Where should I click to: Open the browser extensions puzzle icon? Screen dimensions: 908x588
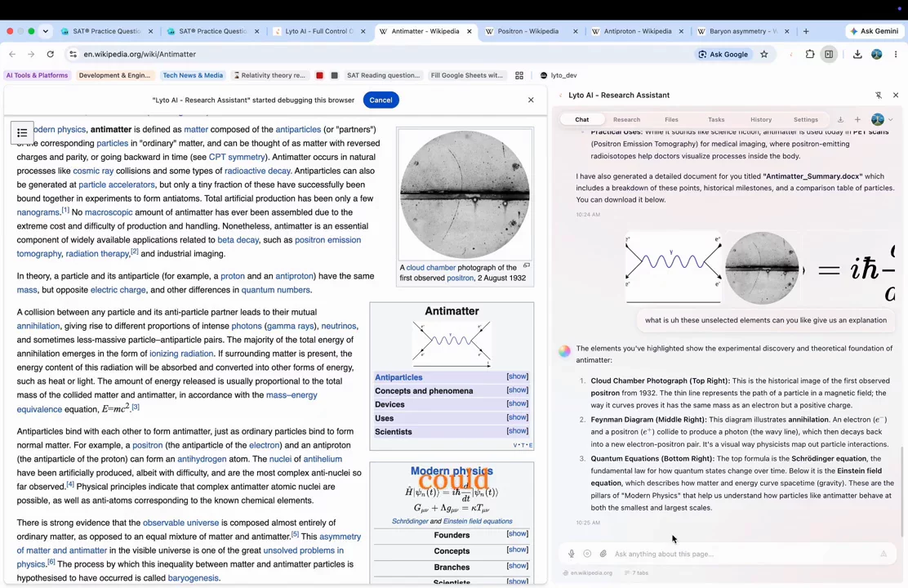click(x=809, y=54)
